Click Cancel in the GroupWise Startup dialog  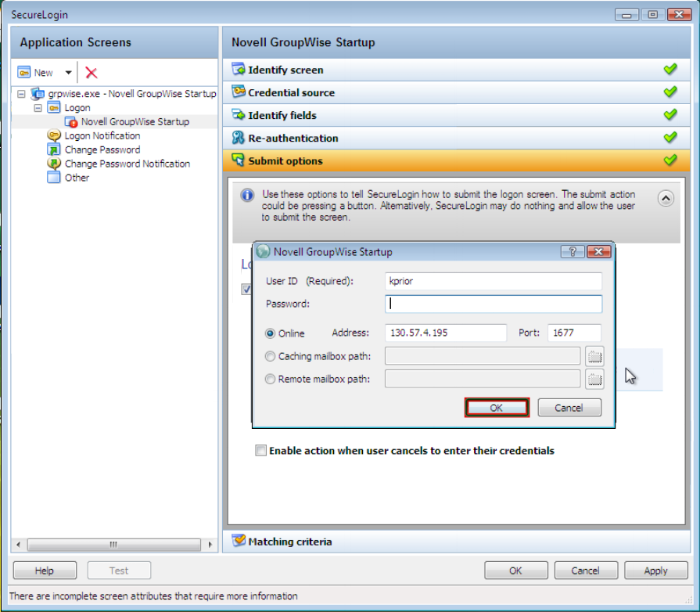click(x=569, y=408)
